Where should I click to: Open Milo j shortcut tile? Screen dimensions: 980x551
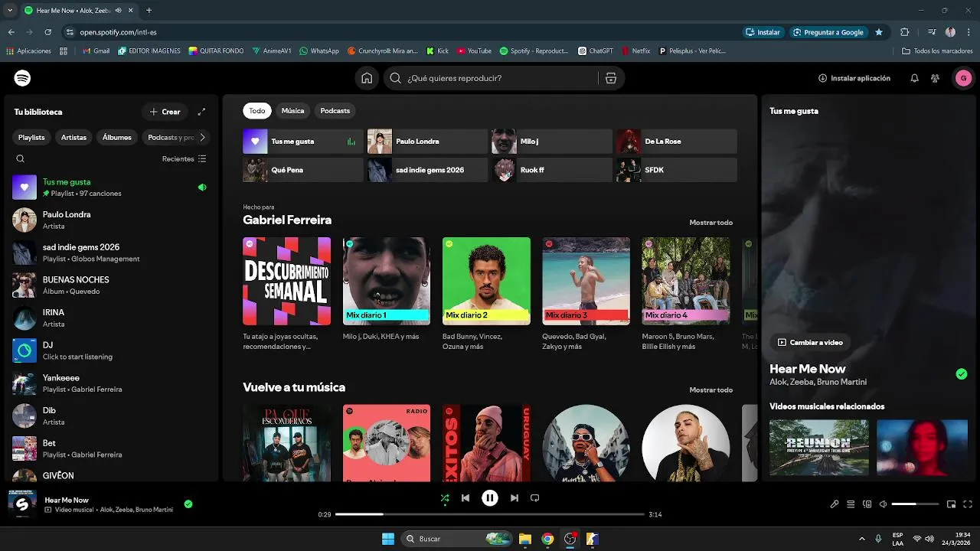point(552,142)
